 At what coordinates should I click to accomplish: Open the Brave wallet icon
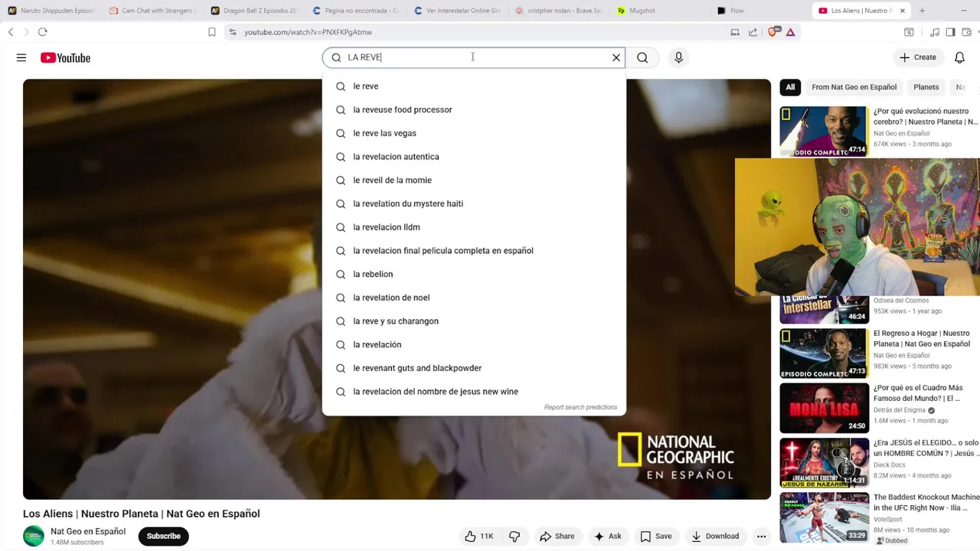point(966,32)
